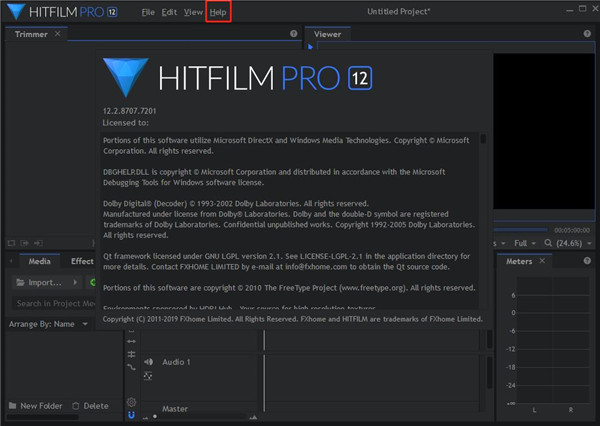
Task: Click the timeline settings gear icon
Action: point(131,402)
